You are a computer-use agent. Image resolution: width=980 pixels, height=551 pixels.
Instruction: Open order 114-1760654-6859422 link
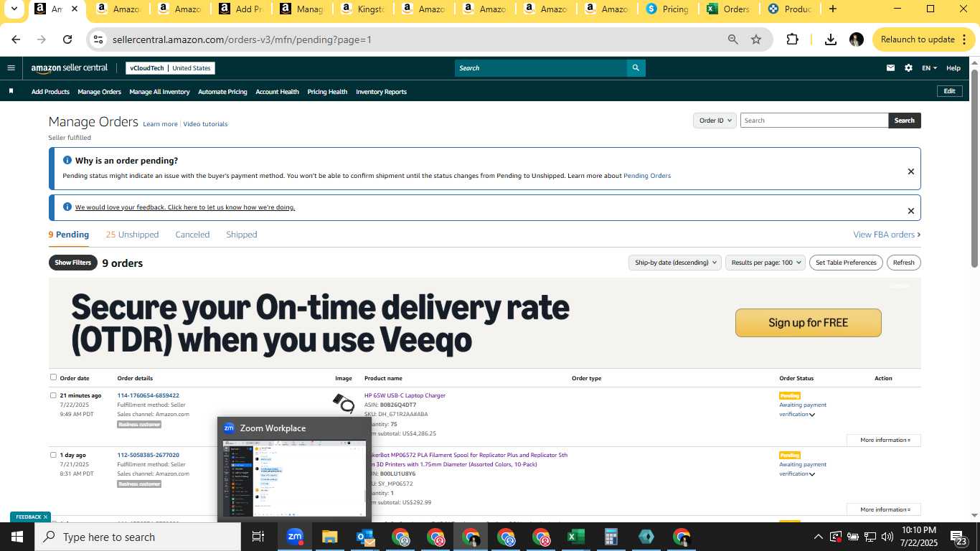(149, 395)
